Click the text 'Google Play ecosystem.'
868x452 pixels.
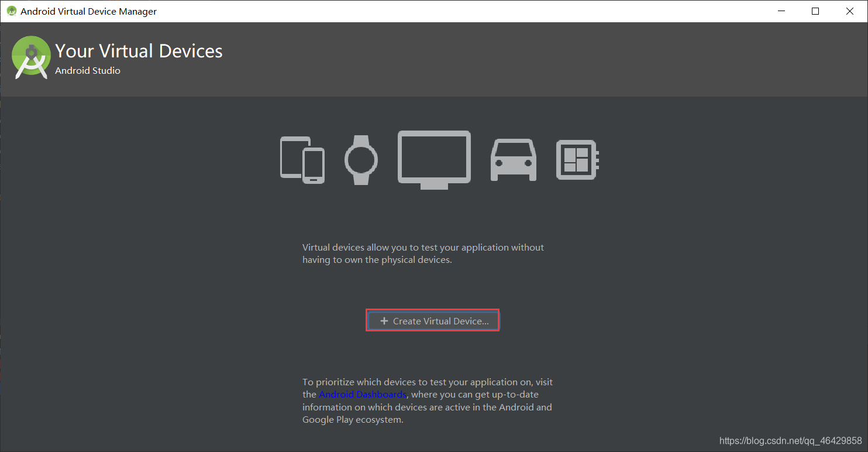pos(353,420)
